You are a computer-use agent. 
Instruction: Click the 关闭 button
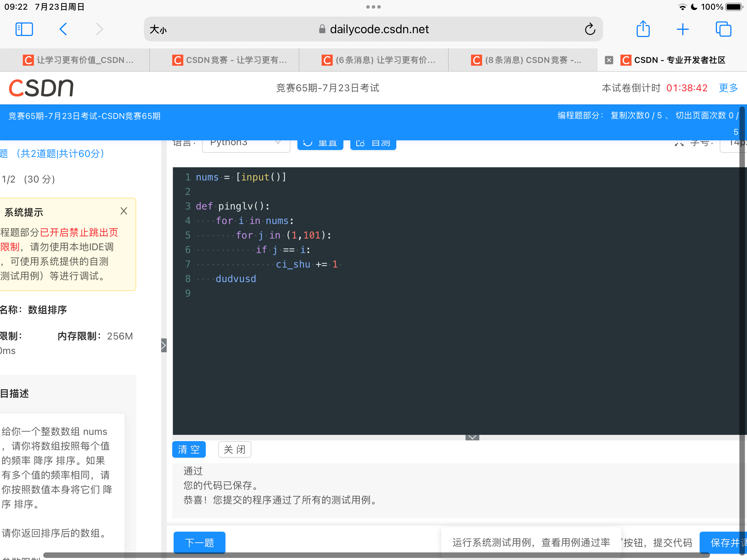[234, 449]
